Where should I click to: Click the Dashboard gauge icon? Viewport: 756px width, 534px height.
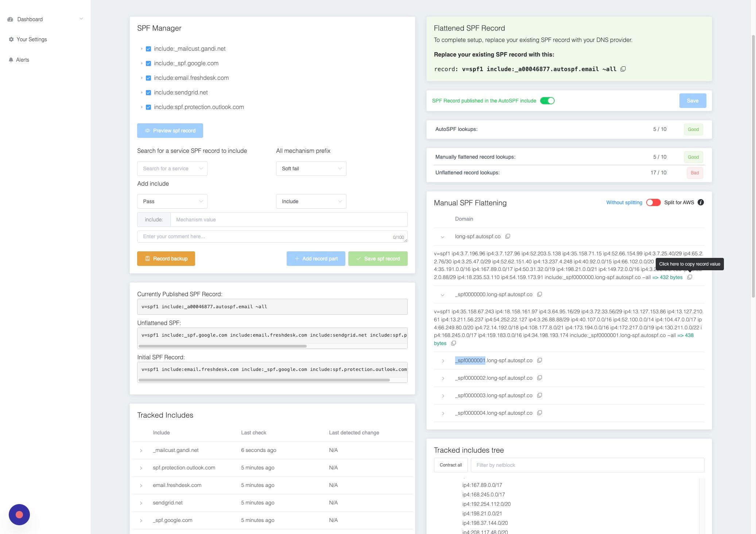tap(10, 19)
